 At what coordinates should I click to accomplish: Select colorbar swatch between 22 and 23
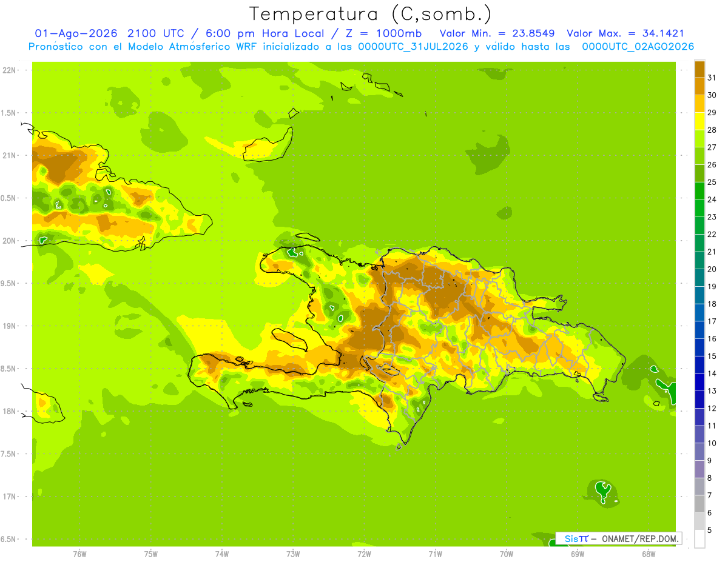pos(699,226)
